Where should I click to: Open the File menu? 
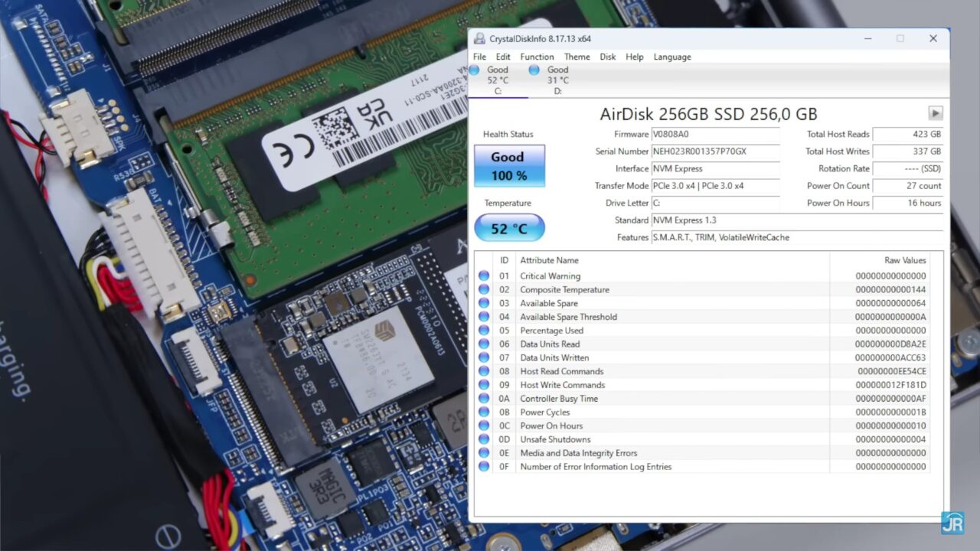coord(479,57)
